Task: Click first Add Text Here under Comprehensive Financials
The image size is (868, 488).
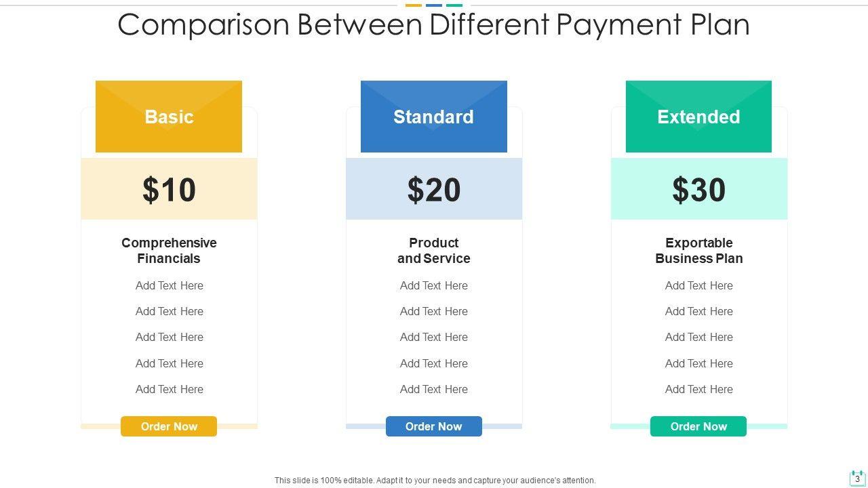Action: [169, 285]
